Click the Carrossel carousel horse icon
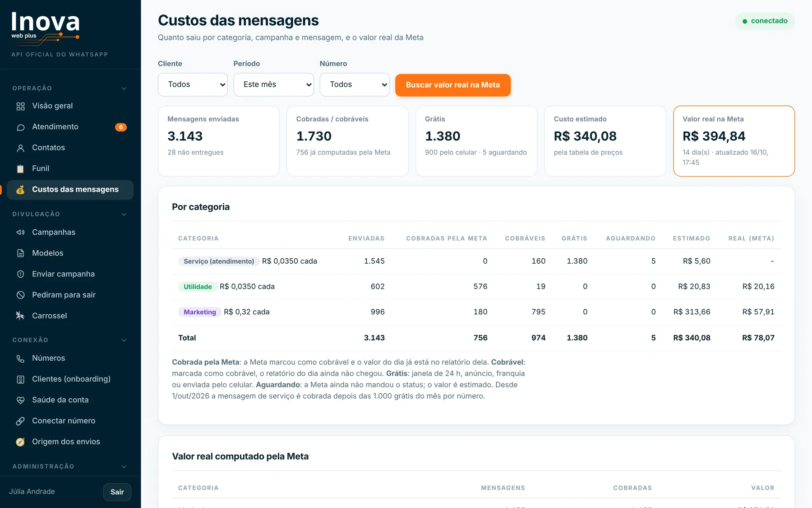This screenshot has height=508, width=812. 20,316
